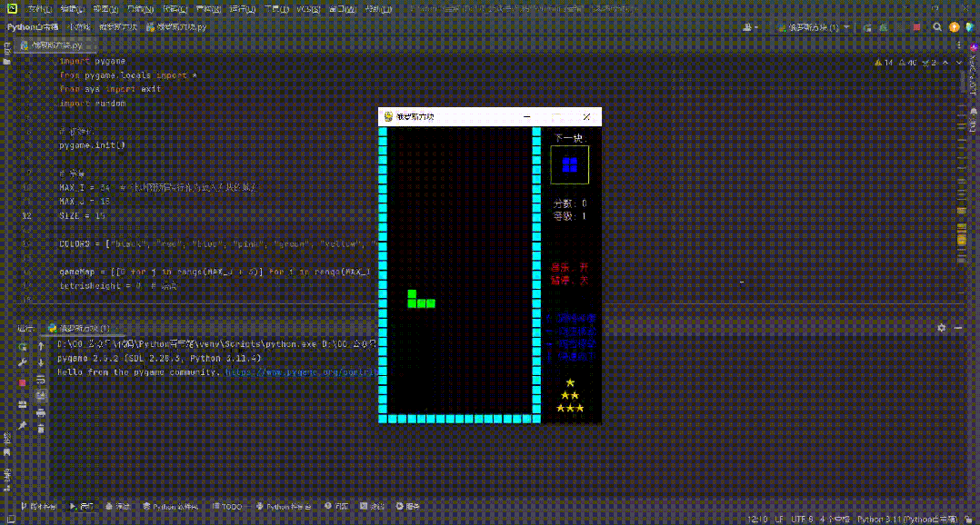Viewport: 980px width, 525px height.
Task: Rerun the program in Run panel
Action: pyautogui.click(x=23, y=346)
